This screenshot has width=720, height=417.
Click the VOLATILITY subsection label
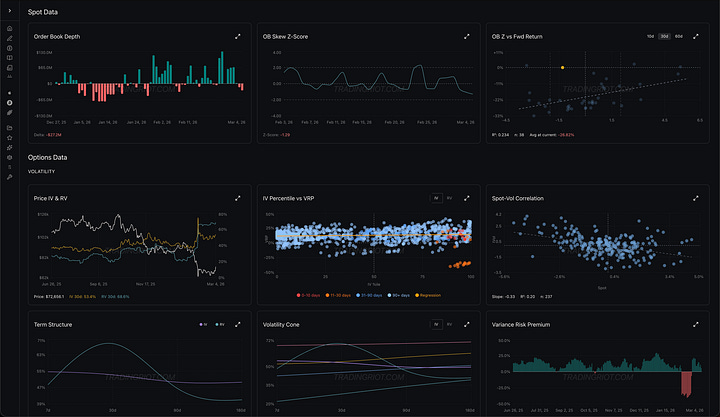tap(41, 171)
